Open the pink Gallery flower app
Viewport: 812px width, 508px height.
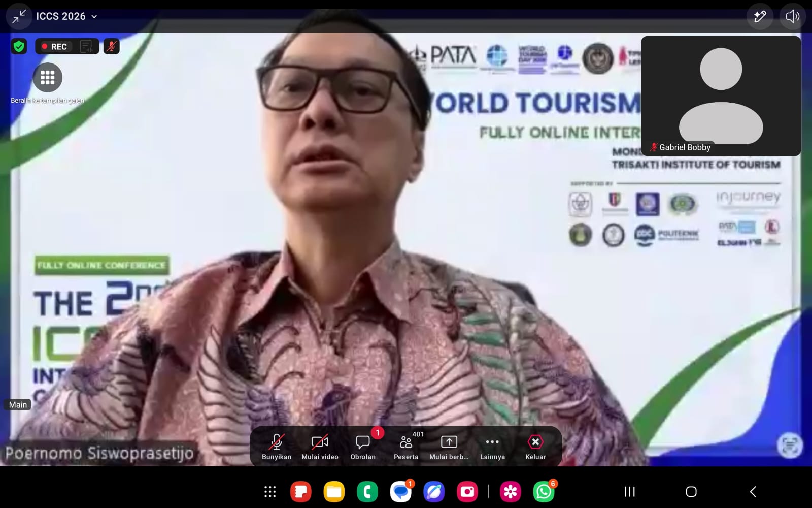click(510, 492)
